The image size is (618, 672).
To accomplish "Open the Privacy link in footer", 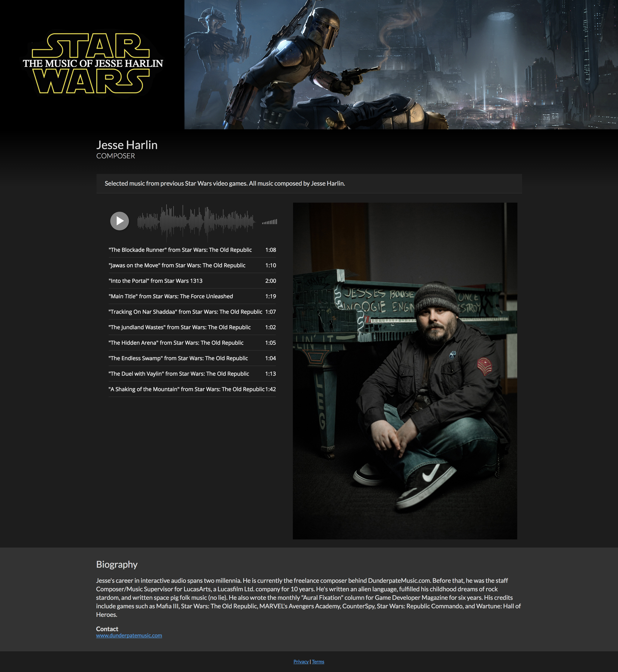I will pos(301,661).
